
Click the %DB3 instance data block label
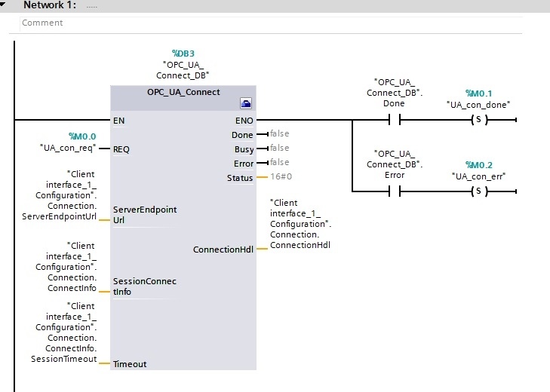point(183,54)
